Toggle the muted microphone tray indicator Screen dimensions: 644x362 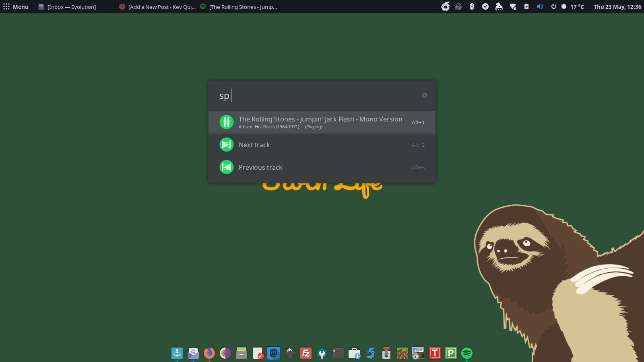pyautogui.click(x=458, y=6)
